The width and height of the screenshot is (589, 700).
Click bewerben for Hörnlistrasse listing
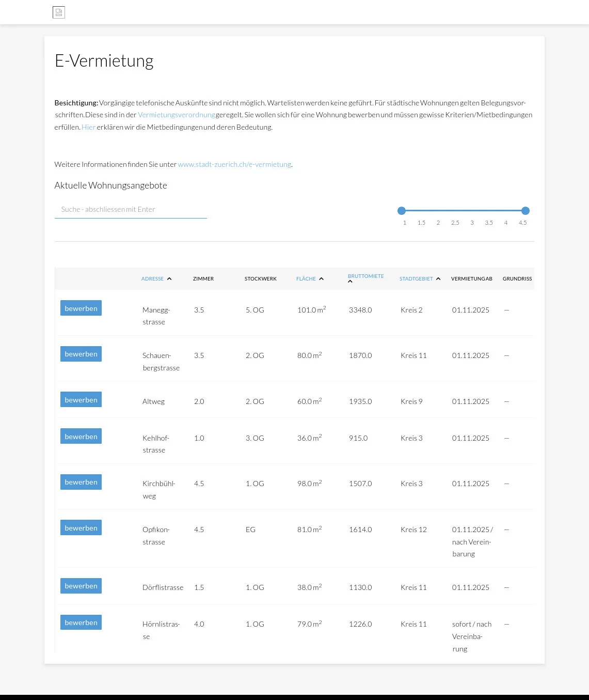[x=81, y=623]
